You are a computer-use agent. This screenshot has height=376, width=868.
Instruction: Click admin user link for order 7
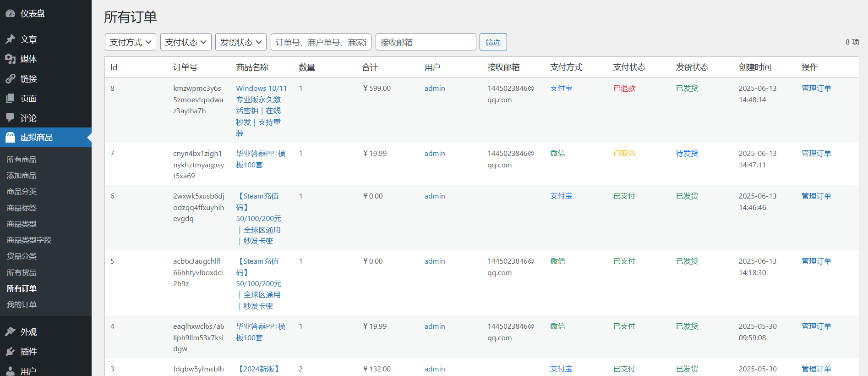click(x=435, y=153)
